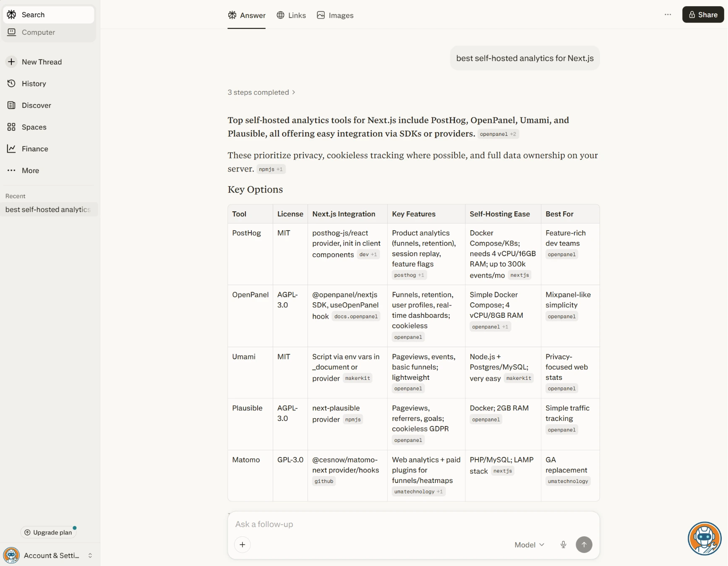Submit with the arrow send icon
The image size is (728, 566).
pos(584,545)
